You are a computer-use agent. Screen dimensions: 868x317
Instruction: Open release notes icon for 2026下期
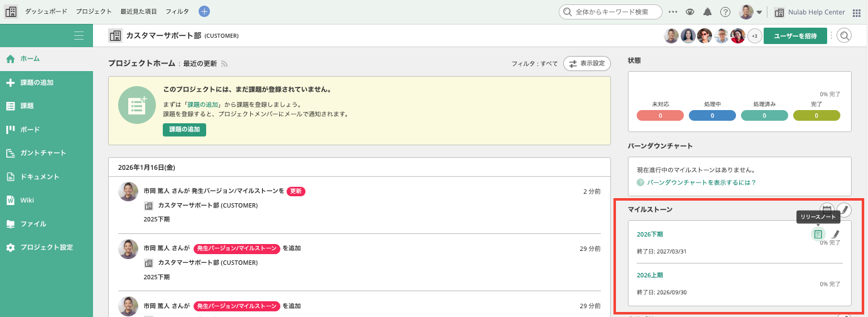pyautogui.click(x=818, y=234)
